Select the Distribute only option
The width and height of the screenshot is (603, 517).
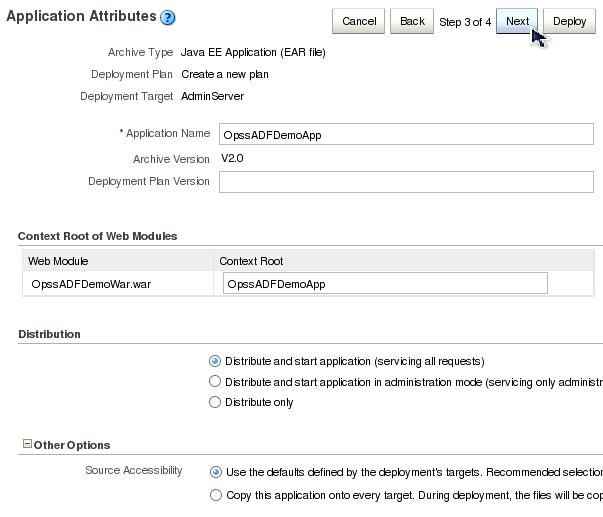pyautogui.click(x=215, y=403)
